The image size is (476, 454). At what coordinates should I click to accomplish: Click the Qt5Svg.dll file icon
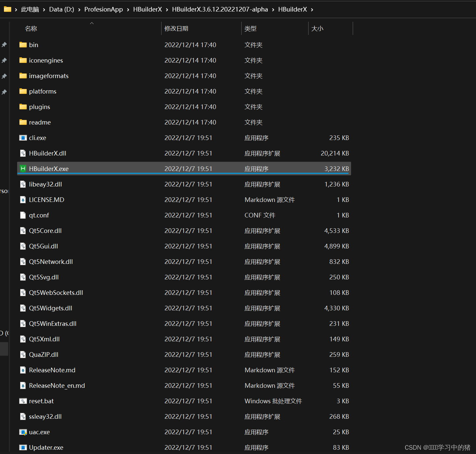pyautogui.click(x=23, y=277)
